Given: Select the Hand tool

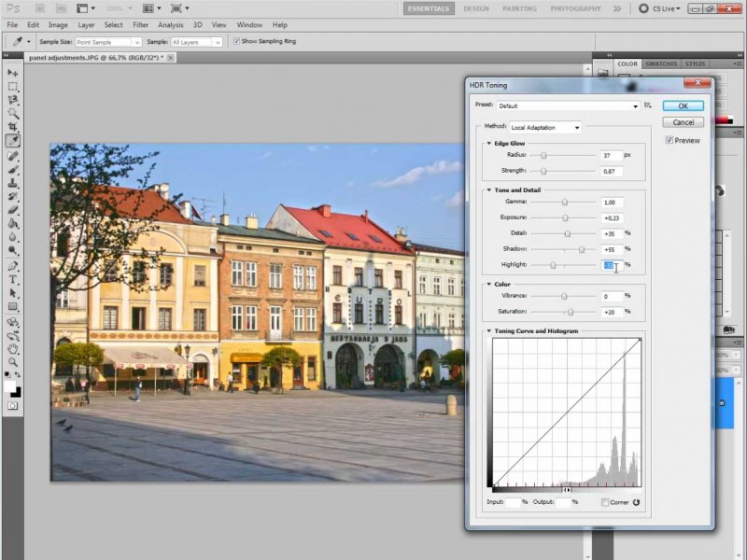Looking at the screenshot, I should coord(13,348).
